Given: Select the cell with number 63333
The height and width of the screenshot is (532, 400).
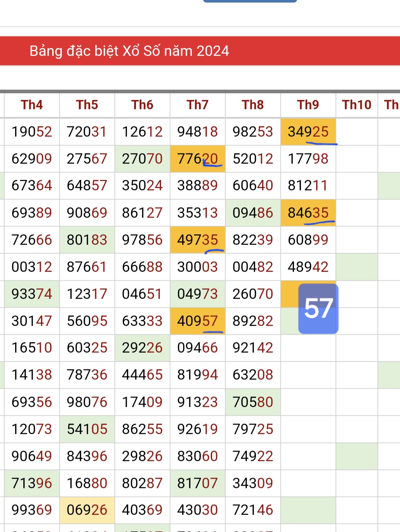Looking at the screenshot, I should coord(142,321).
